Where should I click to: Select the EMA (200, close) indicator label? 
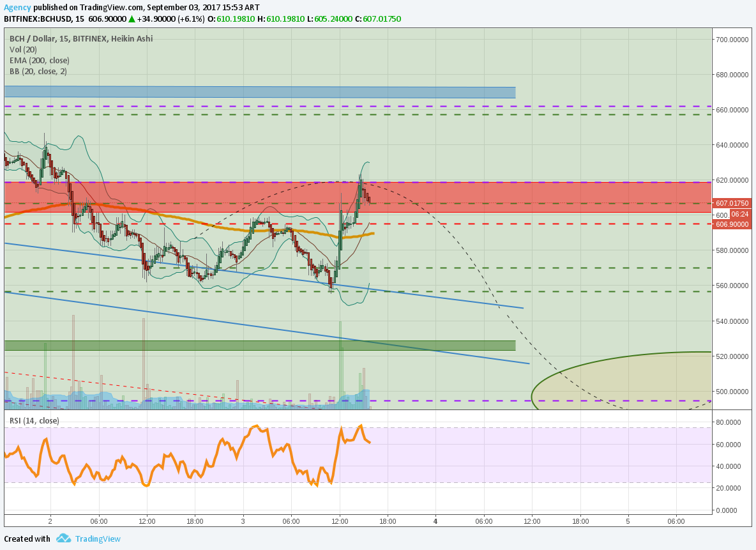40,60
